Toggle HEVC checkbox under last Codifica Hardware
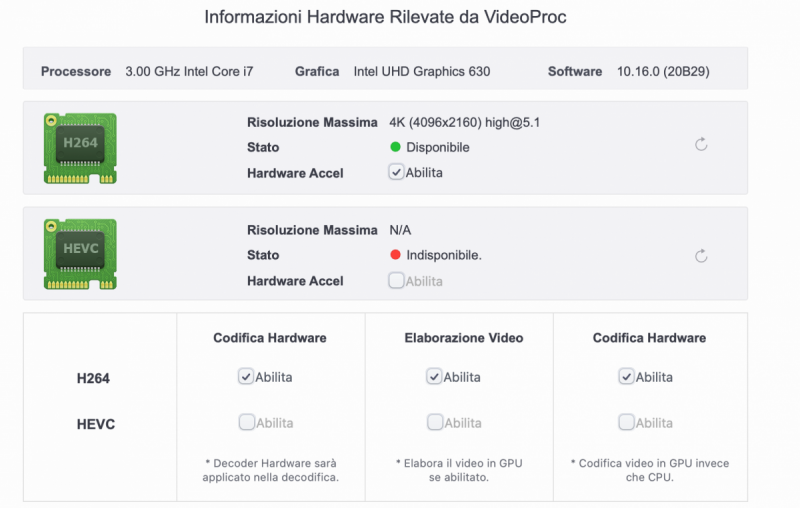 click(x=626, y=422)
